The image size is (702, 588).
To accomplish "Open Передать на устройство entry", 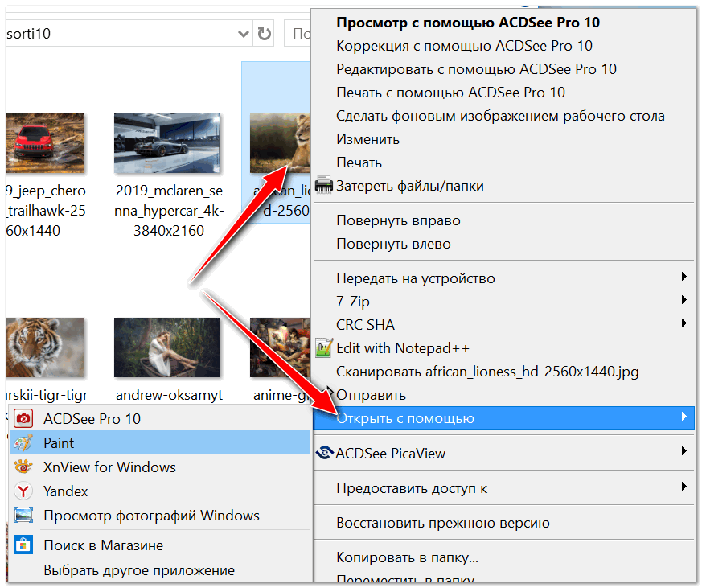I will coord(416,278).
